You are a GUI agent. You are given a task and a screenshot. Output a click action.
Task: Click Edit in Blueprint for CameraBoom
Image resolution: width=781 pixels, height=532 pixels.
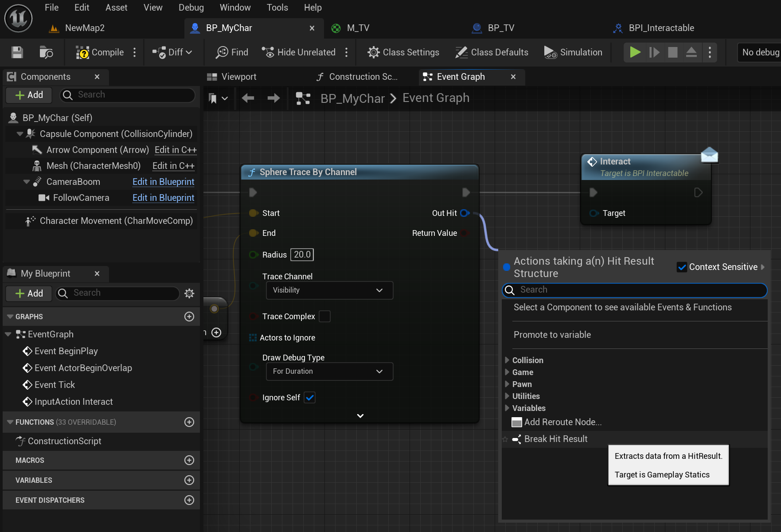point(163,182)
